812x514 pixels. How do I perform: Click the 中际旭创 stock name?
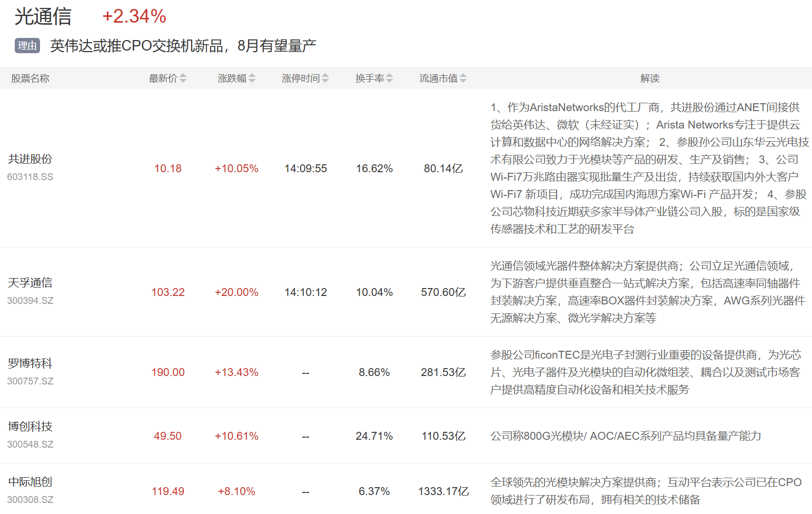(30, 482)
